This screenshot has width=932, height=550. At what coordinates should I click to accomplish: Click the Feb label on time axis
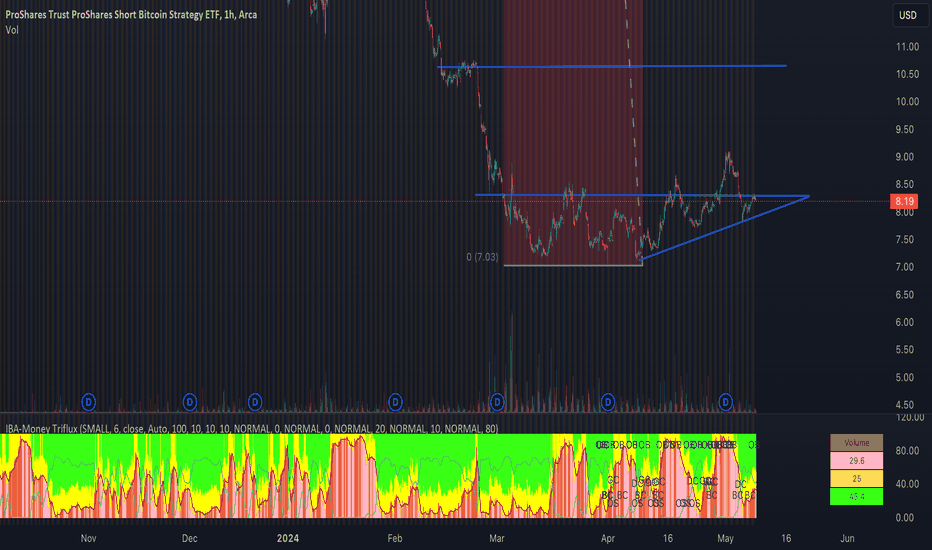pyautogui.click(x=395, y=538)
